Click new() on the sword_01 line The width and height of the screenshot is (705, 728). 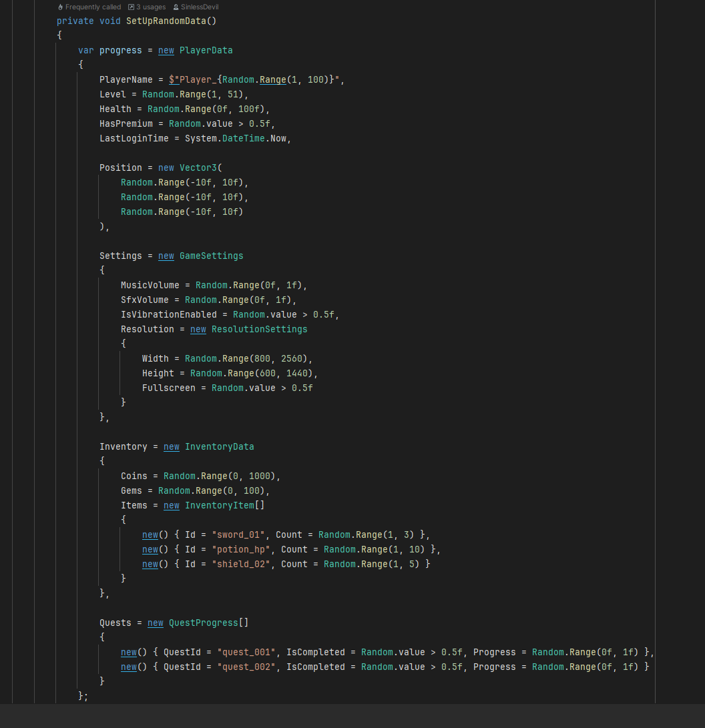coord(156,535)
